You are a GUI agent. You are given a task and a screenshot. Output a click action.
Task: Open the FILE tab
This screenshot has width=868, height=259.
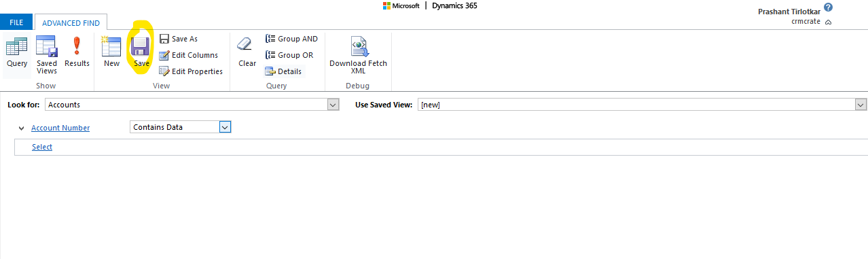coord(16,22)
